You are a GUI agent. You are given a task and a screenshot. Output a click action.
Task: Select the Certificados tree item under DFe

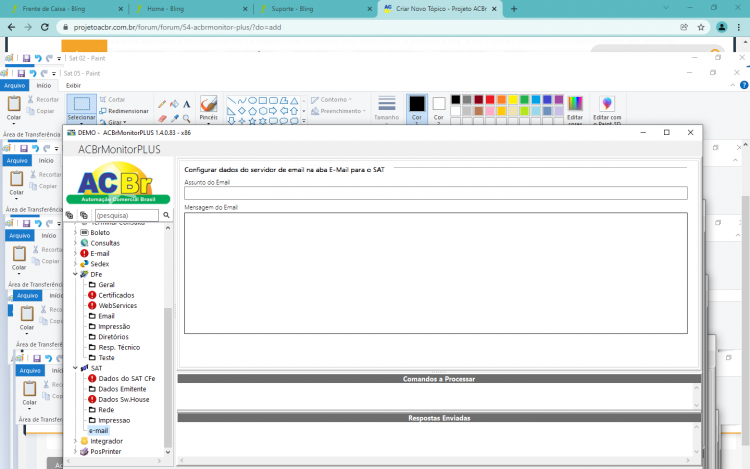[x=116, y=295]
